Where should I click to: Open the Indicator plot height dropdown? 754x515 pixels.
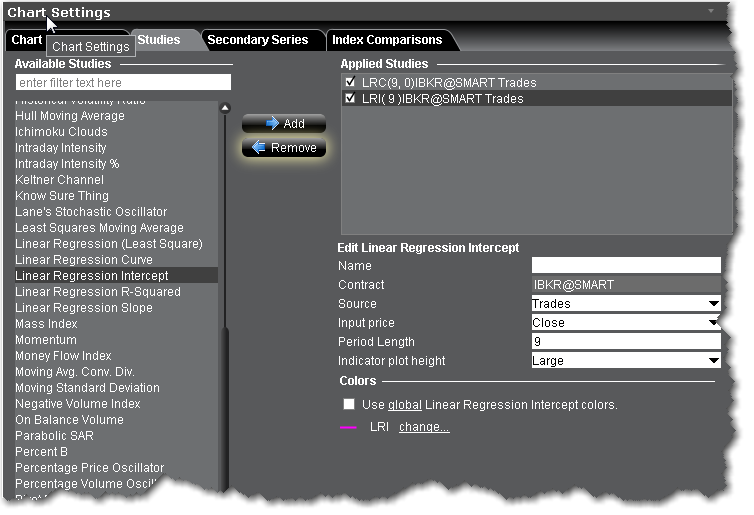[x=713, y=361]
